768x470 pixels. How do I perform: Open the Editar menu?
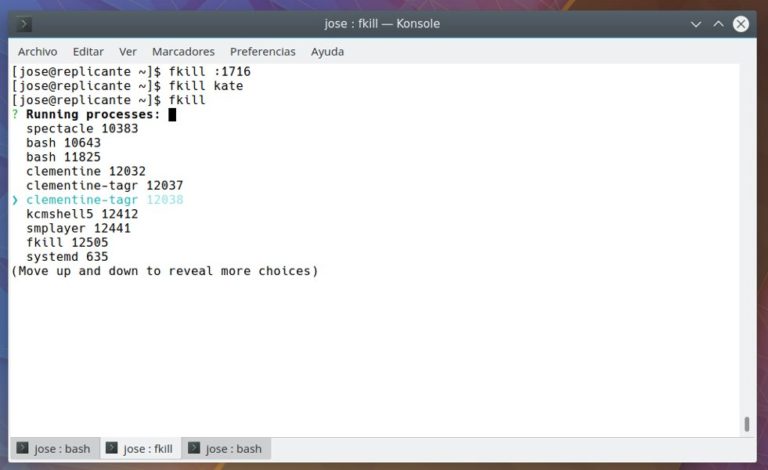coord(88,51)
